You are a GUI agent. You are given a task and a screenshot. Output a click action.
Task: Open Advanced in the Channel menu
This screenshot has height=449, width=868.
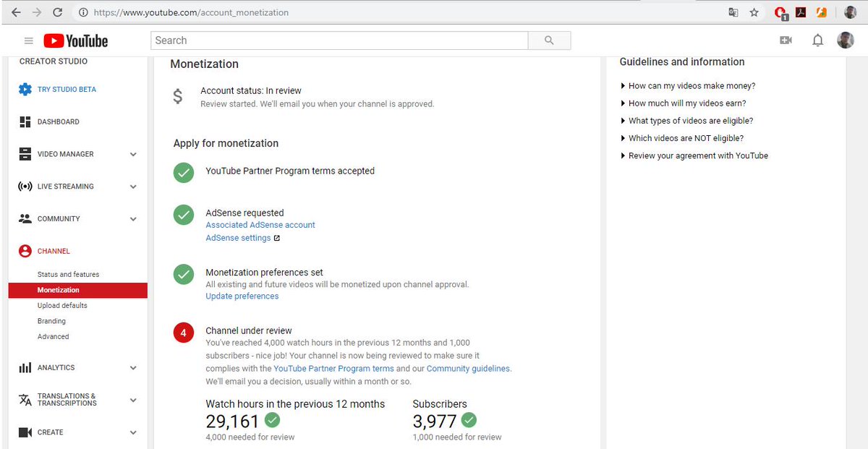tap(54, 336)
